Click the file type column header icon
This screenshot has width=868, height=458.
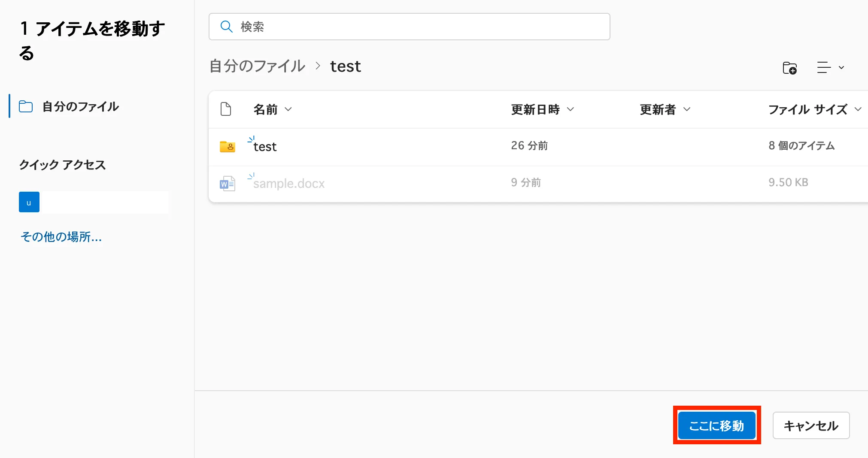click(x=226, y=109)
